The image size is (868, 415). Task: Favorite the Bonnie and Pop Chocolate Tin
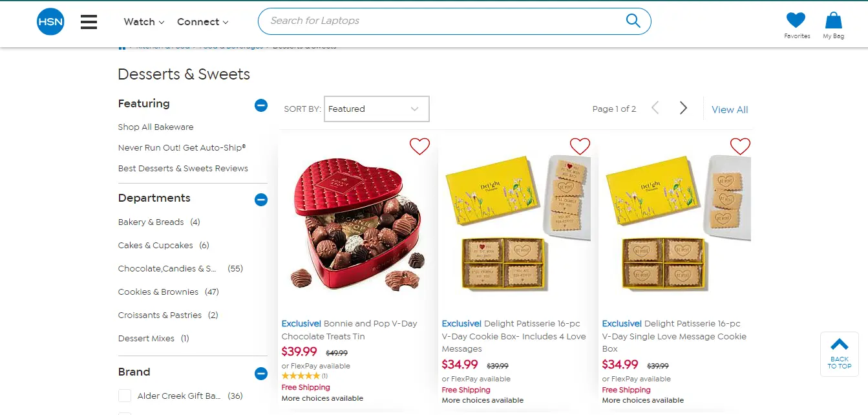tap(419, 147)
